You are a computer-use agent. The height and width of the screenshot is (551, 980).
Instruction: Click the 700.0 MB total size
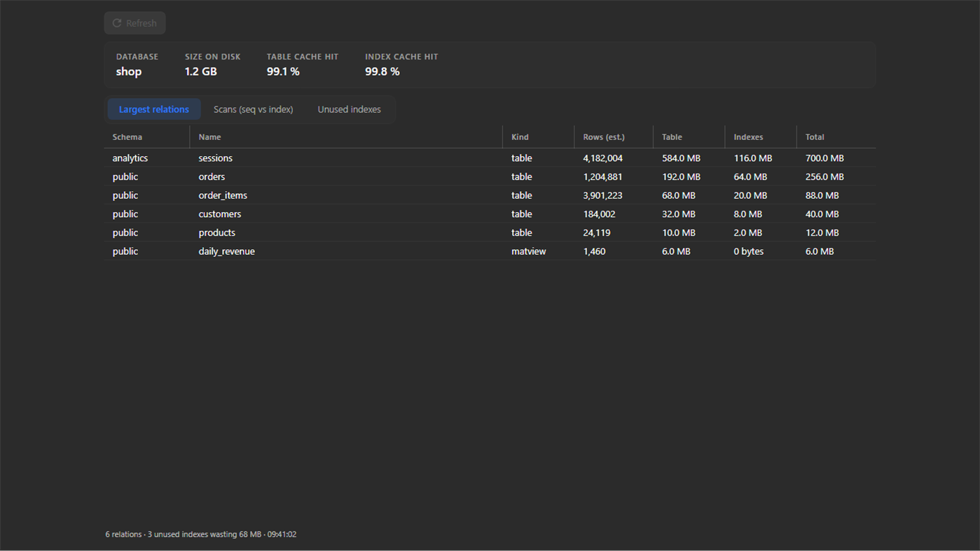[x=825, y=158]
